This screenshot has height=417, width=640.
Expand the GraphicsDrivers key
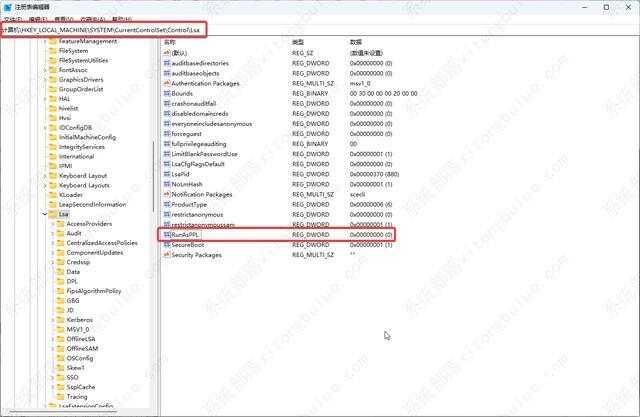coord(45,80)
